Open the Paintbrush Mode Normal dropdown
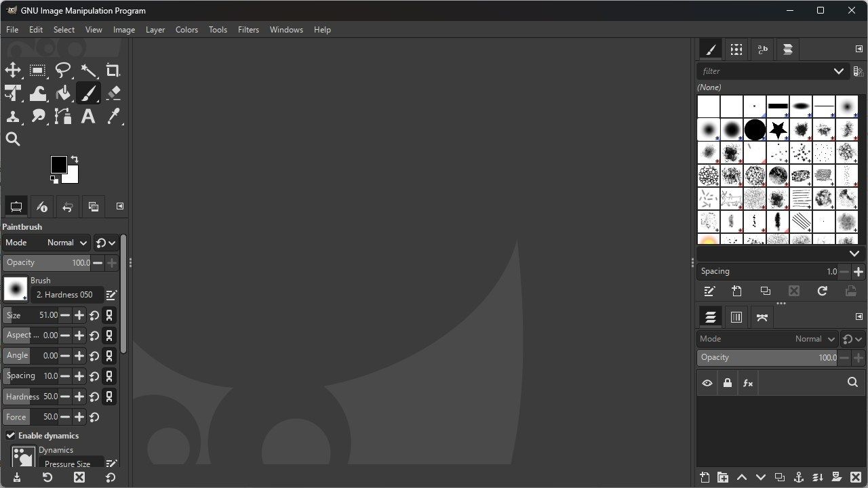The image size is (868, 488). point(46,243)
